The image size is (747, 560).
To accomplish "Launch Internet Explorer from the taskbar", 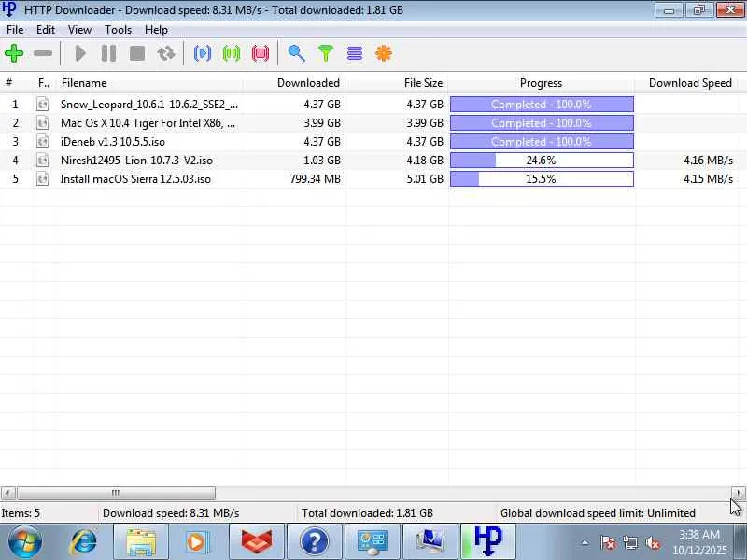I will coord(83,542).
